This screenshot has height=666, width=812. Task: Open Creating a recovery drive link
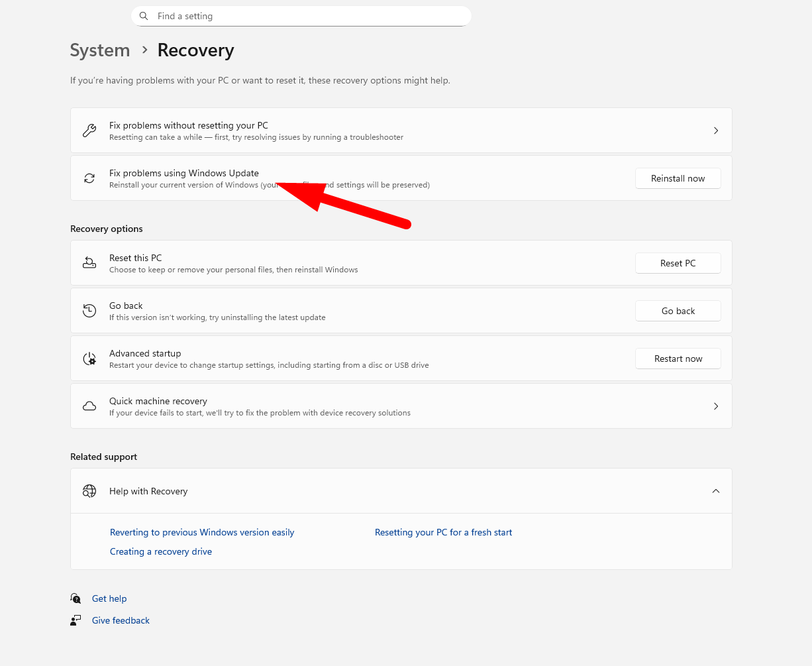pos(161,551)
